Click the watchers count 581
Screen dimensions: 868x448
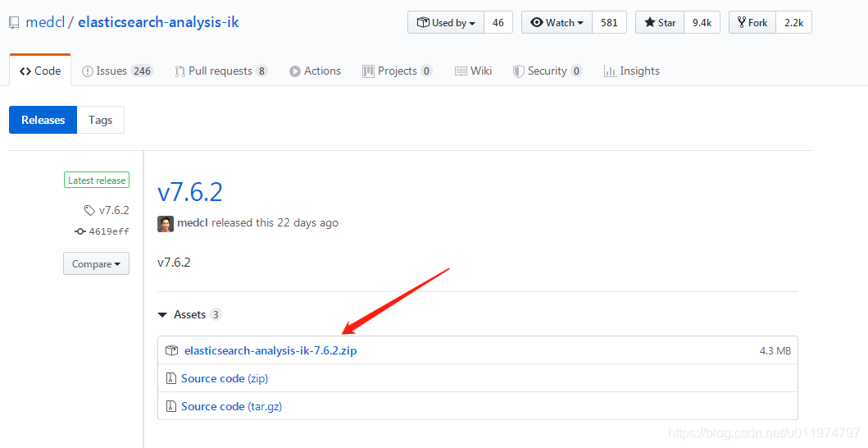(609, 23)
